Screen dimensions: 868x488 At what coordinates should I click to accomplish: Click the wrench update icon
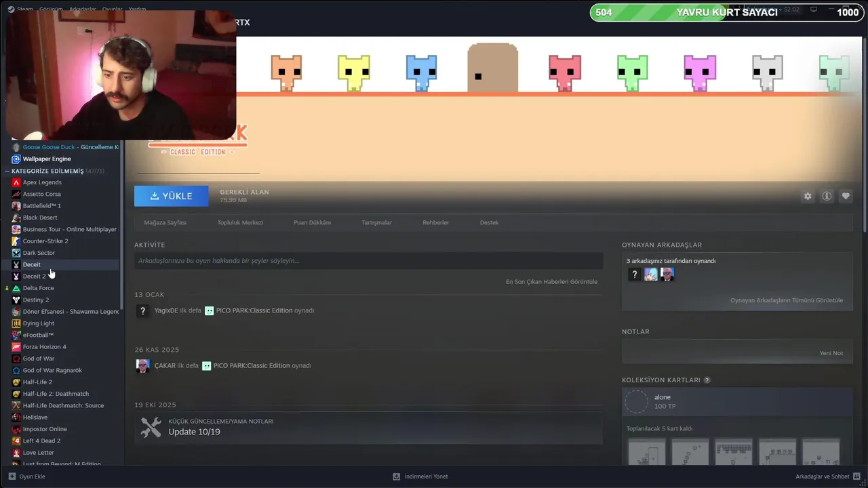(x=151, y=427)
